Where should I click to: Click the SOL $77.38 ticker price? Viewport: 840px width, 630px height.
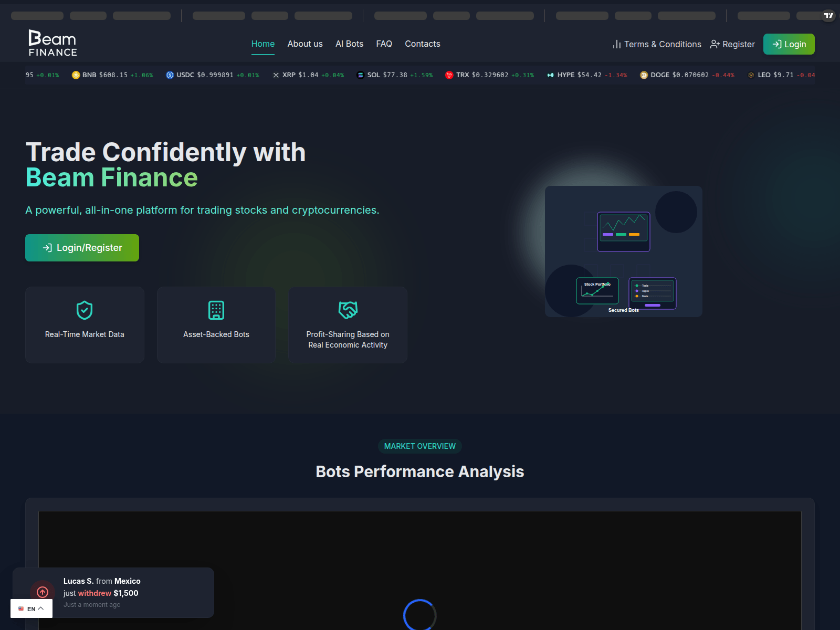395,75
